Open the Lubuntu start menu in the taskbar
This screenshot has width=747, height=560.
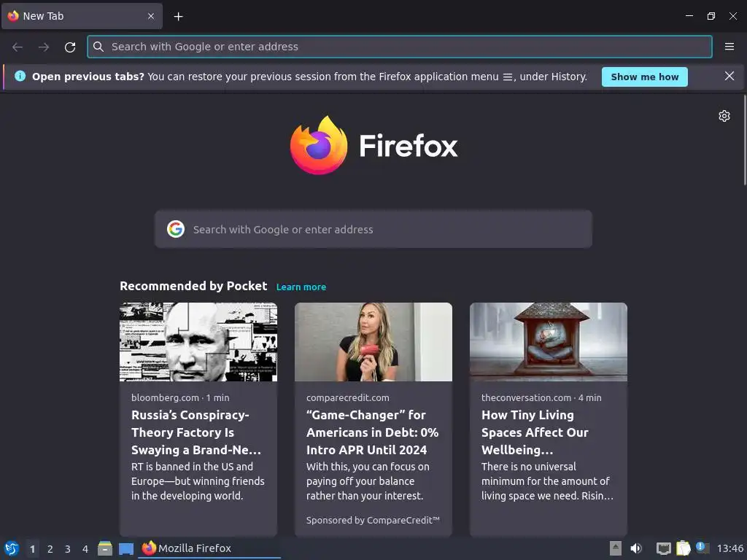coord(12,548)
